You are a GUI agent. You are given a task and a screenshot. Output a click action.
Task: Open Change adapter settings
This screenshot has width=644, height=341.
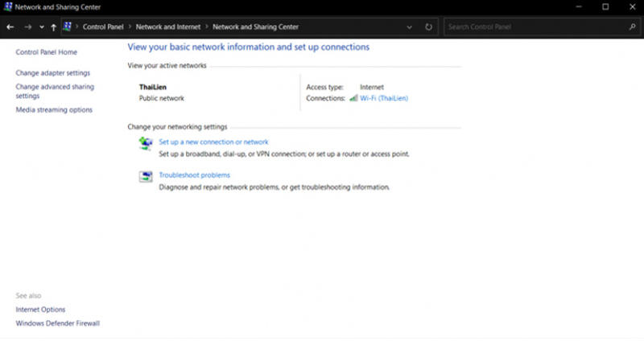[x=53, y=72]
